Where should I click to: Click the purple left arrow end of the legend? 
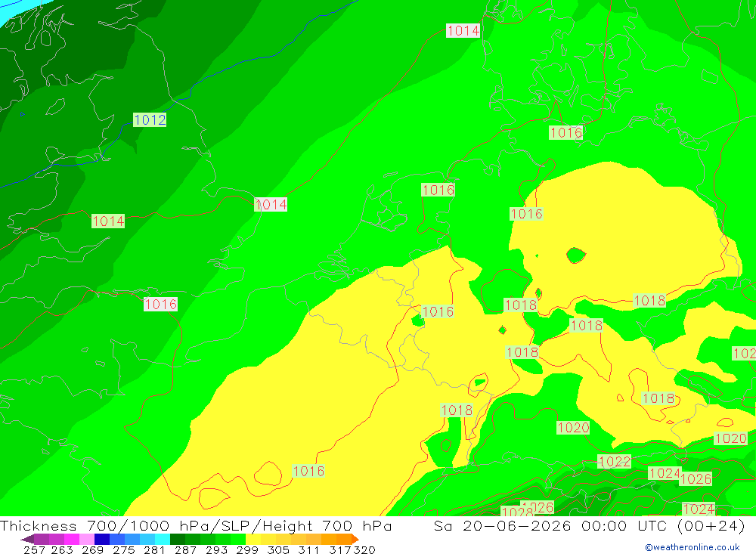[x=26, y=539]
